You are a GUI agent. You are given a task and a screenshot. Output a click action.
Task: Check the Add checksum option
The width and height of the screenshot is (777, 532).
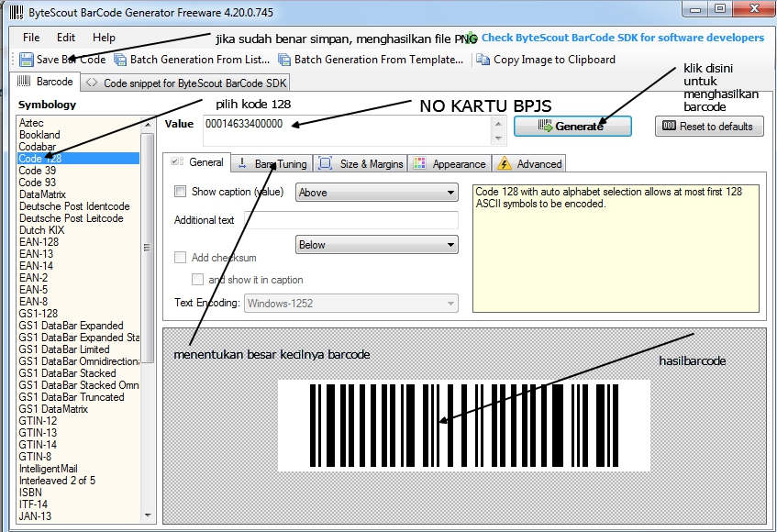(x=179, y=258)
